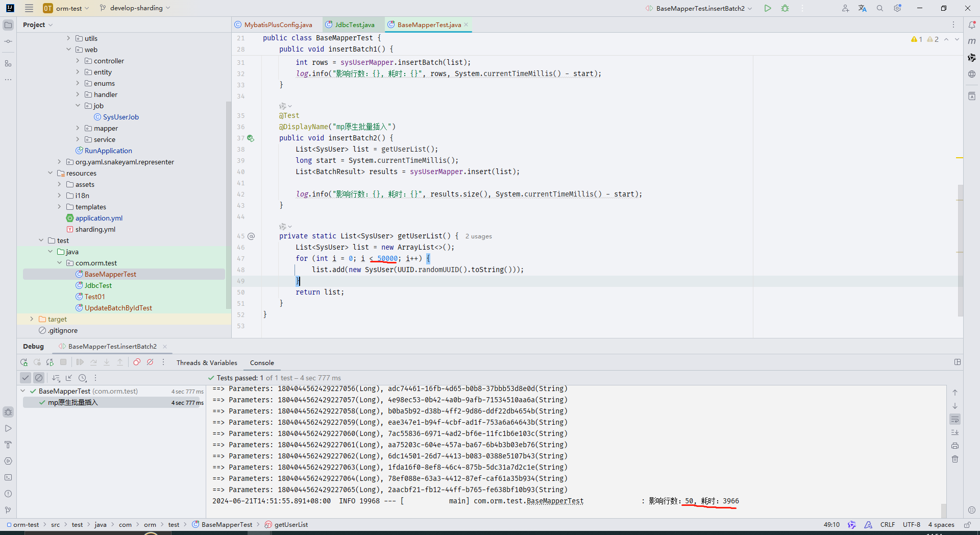Open the Maven tool window
980x535 pixels.
point(972,41)
